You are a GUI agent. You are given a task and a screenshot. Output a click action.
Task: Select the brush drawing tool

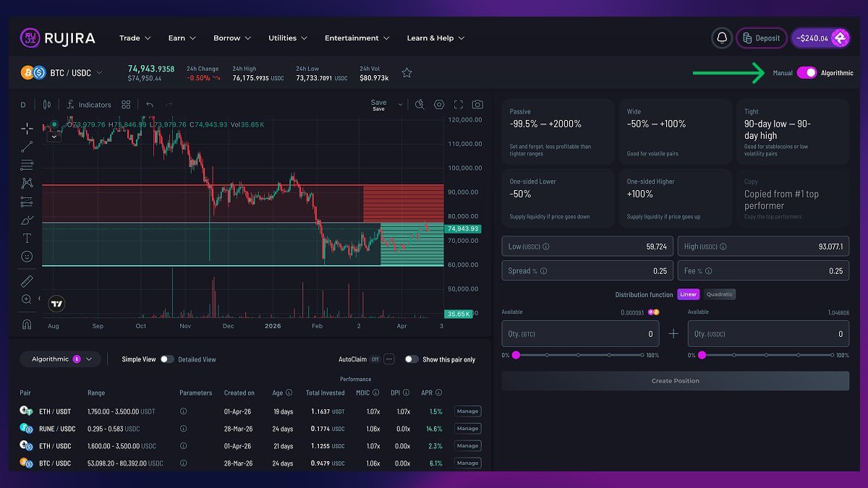(27, 220)
